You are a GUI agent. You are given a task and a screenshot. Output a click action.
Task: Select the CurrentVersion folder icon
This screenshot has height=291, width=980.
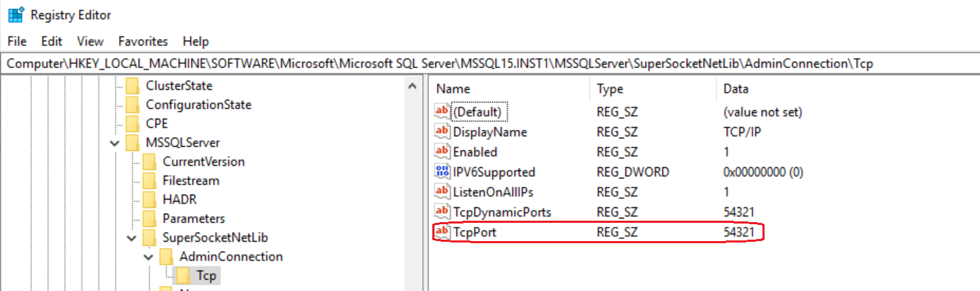pos(150,162)
